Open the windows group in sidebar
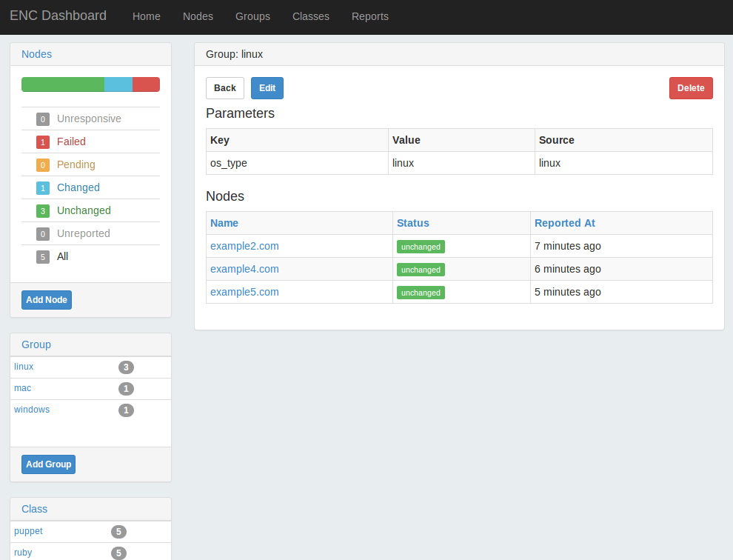The height and width of the screenshot is (560, 733). tap(32, 410)
